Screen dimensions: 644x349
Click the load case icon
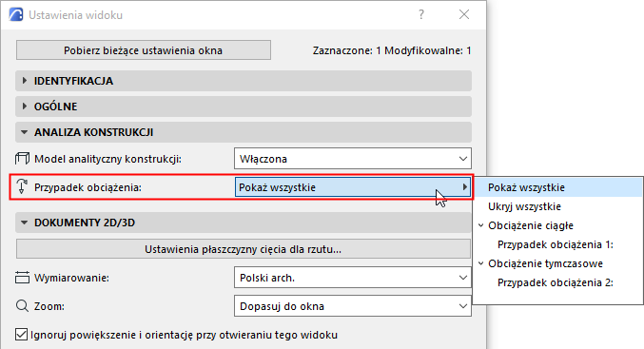click(x=22, y=186)
